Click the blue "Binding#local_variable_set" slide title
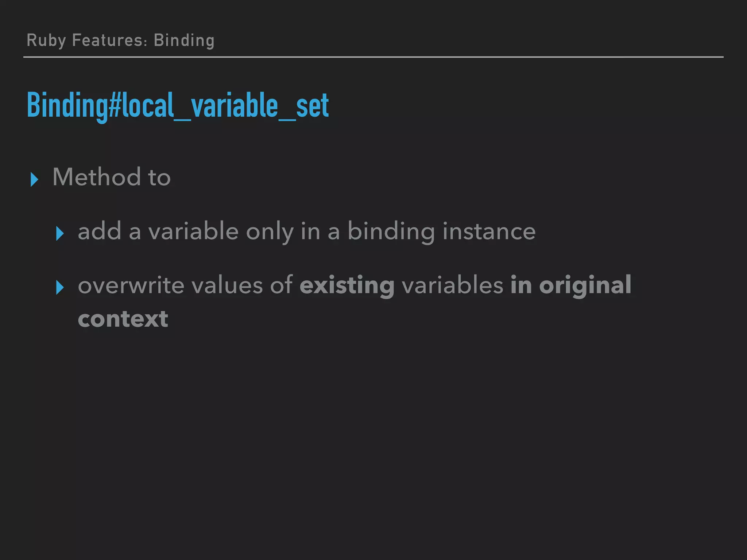The height and width of the screenshot is (560, 747). pyautogui.click(x=178, y=105)
